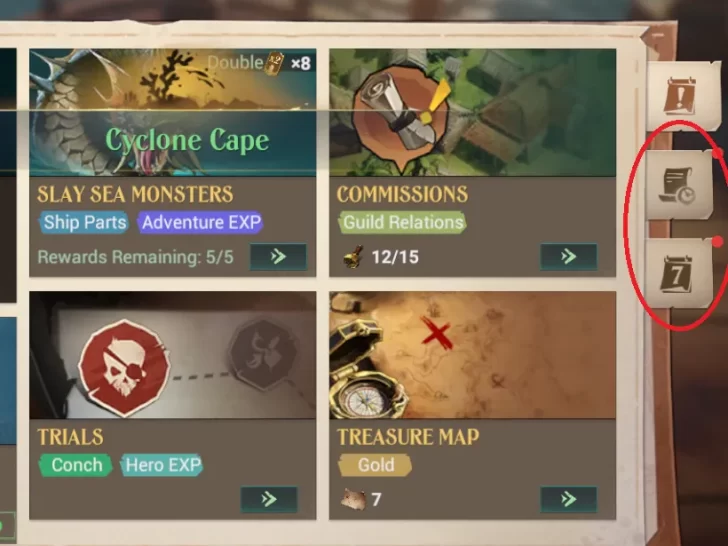Open the Cyclone Cape banner image
The image size is (728, 546).
click(x=173, y=112)
